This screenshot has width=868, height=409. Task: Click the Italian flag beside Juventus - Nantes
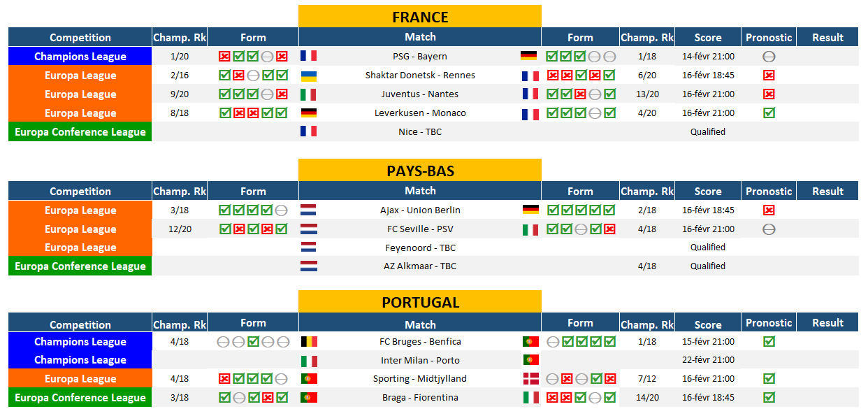(x=308, y=94)
